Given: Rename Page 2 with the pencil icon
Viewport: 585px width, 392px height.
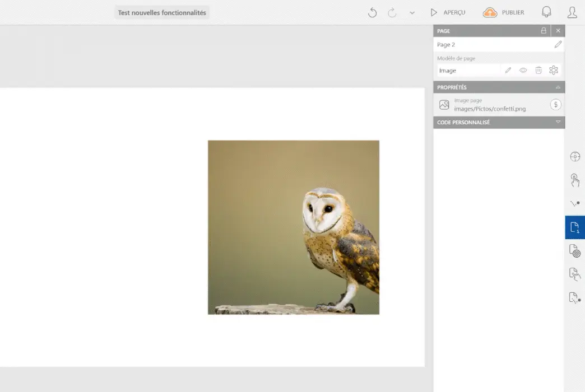Looking at the screenshot, I should [x=558, y=44].
